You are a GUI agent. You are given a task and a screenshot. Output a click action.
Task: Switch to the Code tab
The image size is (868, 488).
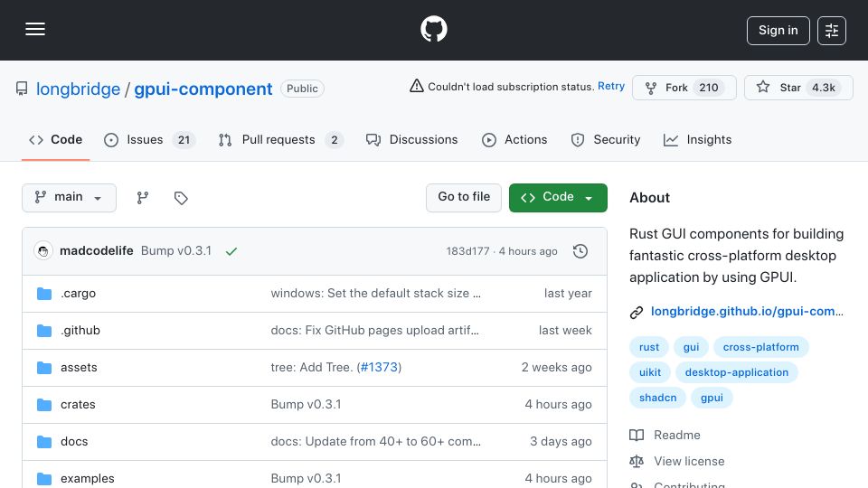click(x=55, y=140)
